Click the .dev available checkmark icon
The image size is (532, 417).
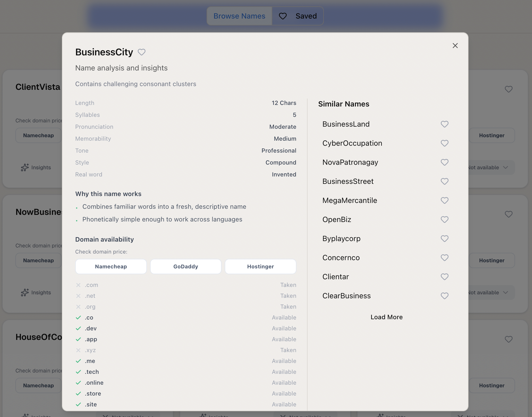(x=78, y=329)
